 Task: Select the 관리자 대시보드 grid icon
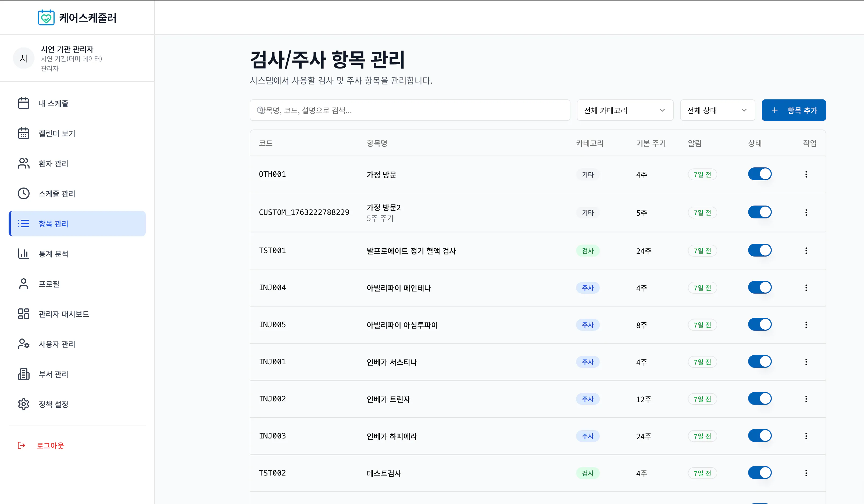[x=23, y=314]
